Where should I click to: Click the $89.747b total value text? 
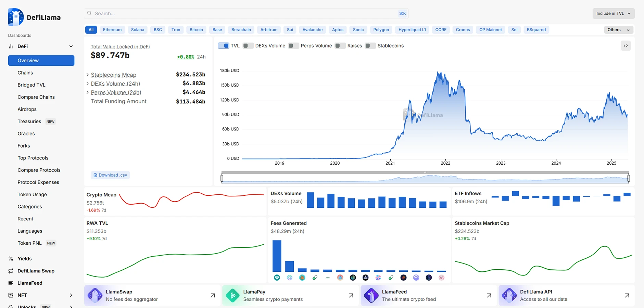(x=110, y=55)
